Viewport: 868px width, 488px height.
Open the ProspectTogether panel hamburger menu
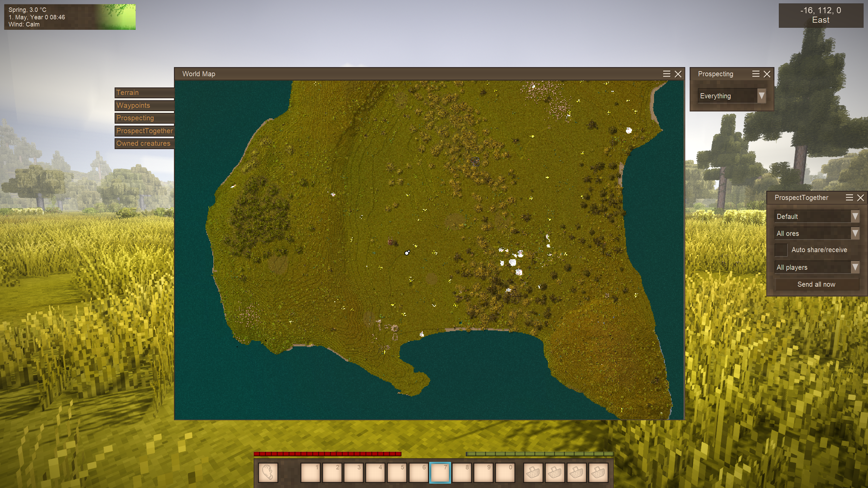(x=849, y=198)
